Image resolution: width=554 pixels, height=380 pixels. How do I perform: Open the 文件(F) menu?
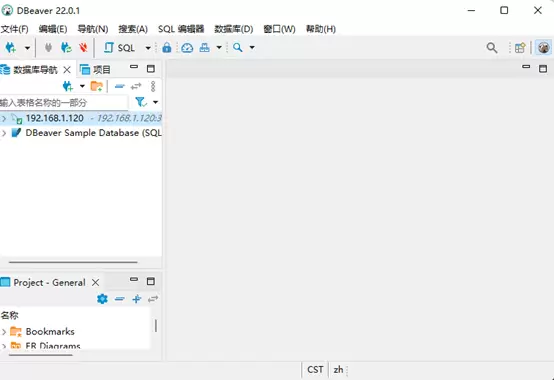pos(14,29)
